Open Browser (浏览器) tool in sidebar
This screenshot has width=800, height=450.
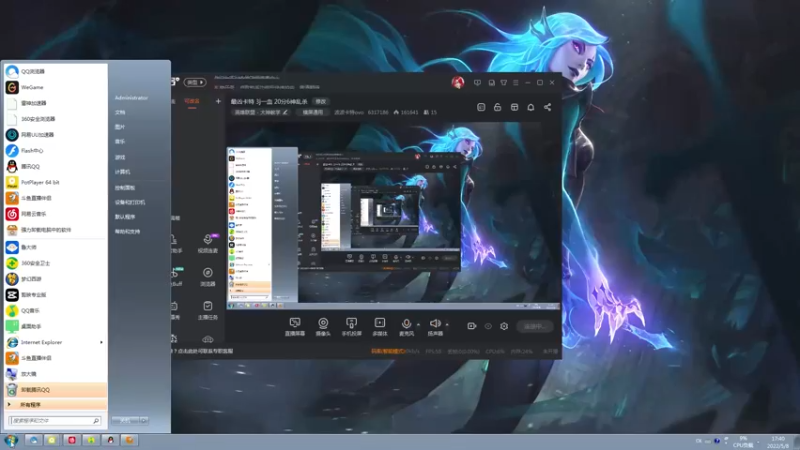coord(208,277)
